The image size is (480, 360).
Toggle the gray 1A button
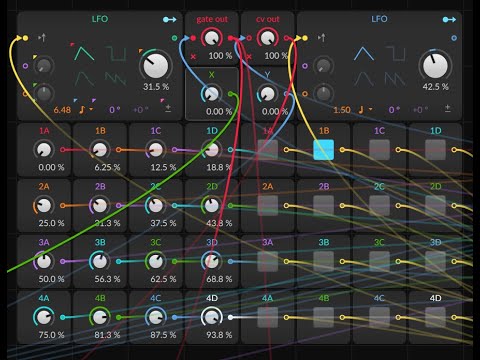pos(268,150)
